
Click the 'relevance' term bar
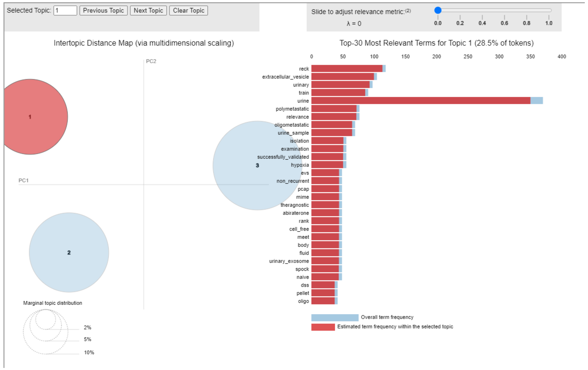coord(334,117)
